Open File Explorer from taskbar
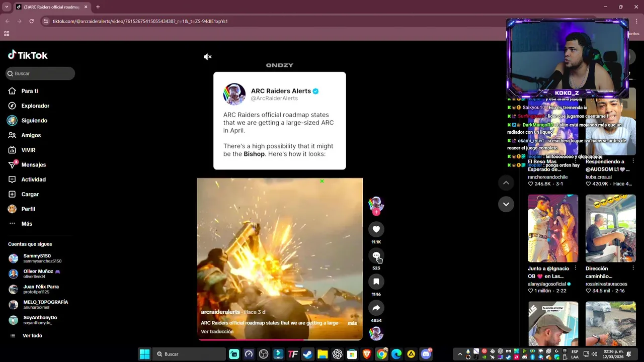 pos(323,354)
